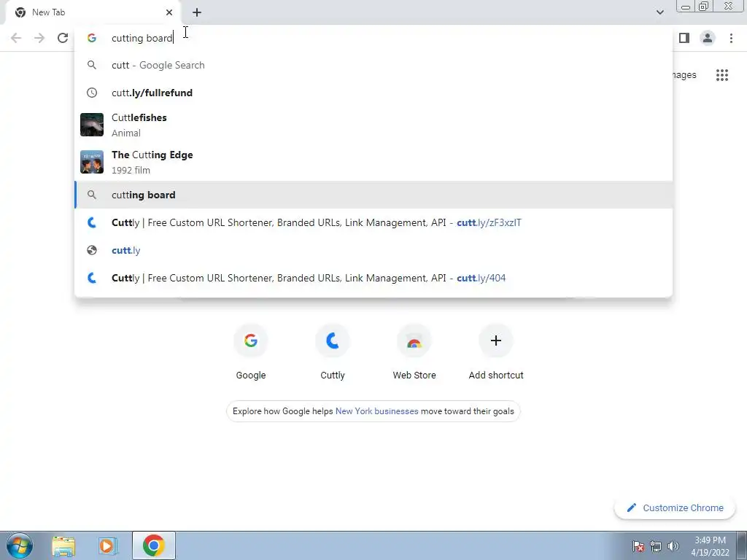Open the Cuttly suggestion with cutt.ly/zF3xzIT

(373, 222)
